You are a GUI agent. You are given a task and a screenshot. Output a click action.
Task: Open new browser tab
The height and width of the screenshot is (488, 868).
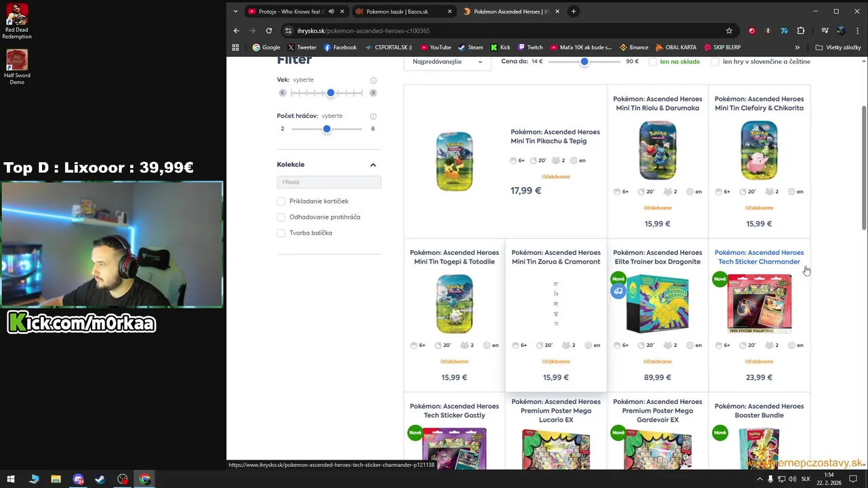pos(573,12)
